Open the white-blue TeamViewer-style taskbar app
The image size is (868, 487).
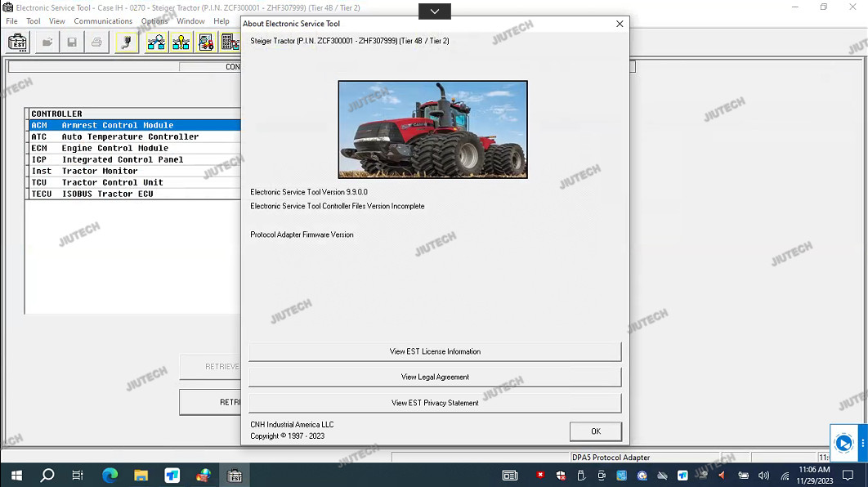pyautogui.click(x=172, y=476)
